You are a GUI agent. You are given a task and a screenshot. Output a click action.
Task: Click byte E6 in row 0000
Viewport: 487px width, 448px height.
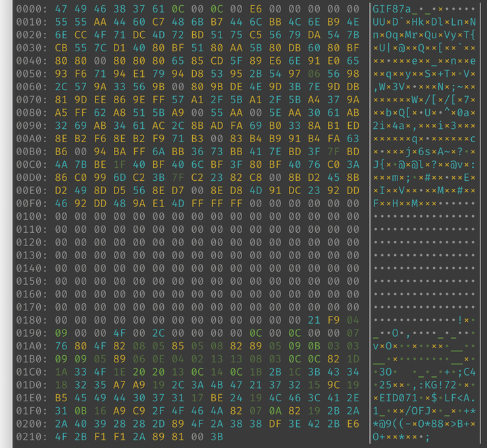click(255, 9)
